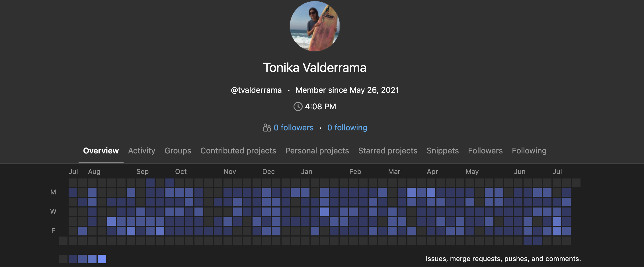This screenshot has width=644, height=267.
Task: Open the Groups tab
Action: point(178,151)
